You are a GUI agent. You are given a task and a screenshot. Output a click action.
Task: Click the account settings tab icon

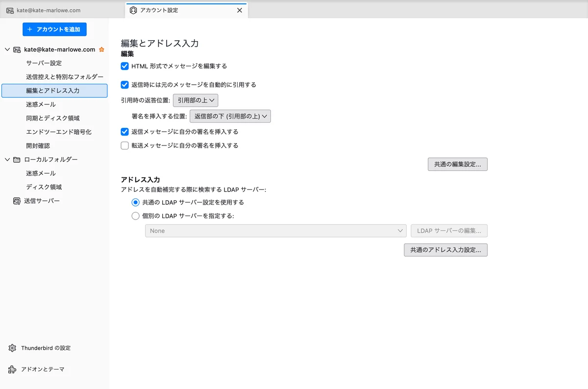[133, 10]
